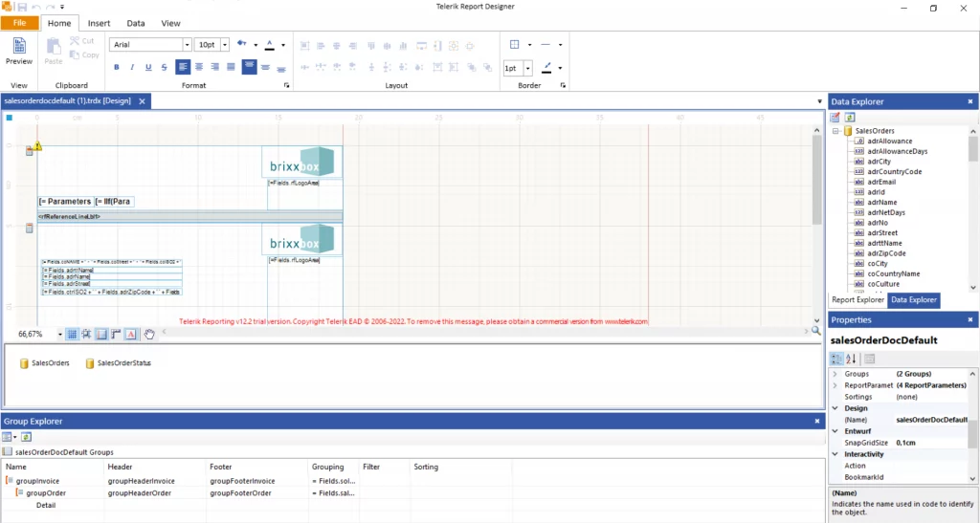980x523 pixels.
Task: Set text alignment to justify
Action: click(x=232, y=67)
